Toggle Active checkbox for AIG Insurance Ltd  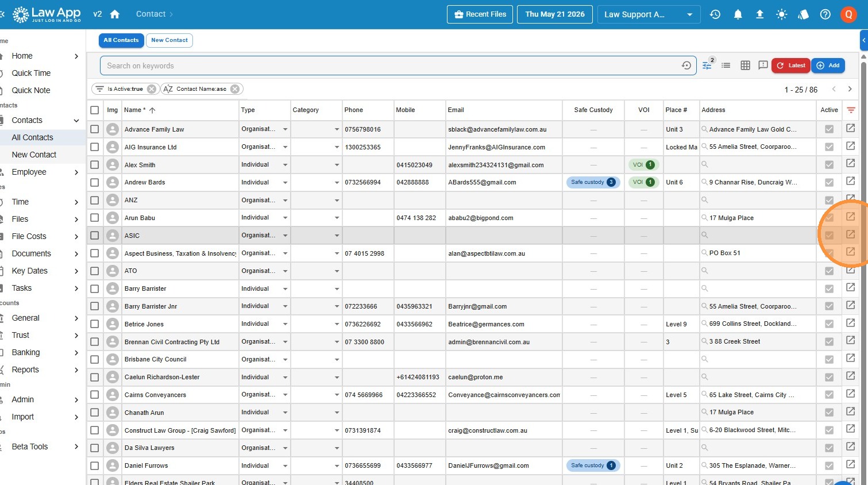click(829, 147)
